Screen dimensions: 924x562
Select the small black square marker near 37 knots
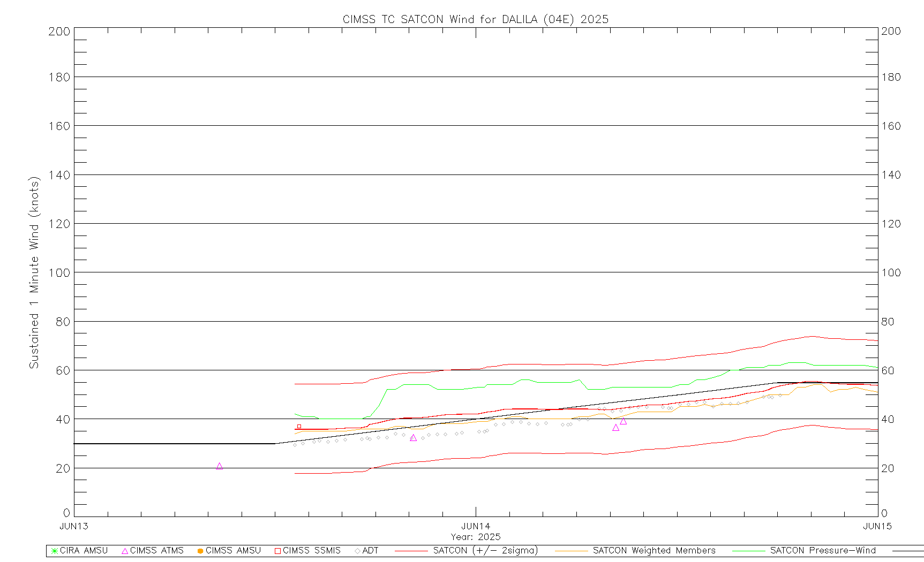pyautogui.click(x=299, y=426)
